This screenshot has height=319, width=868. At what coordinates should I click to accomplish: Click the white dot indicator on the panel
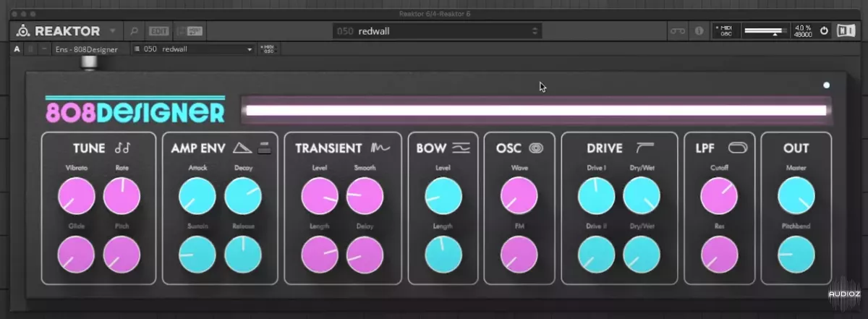coord(827,85)
